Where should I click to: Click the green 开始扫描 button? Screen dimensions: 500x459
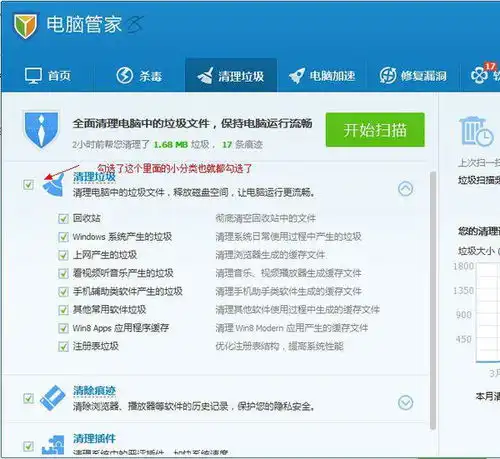(x=375, y=130)
